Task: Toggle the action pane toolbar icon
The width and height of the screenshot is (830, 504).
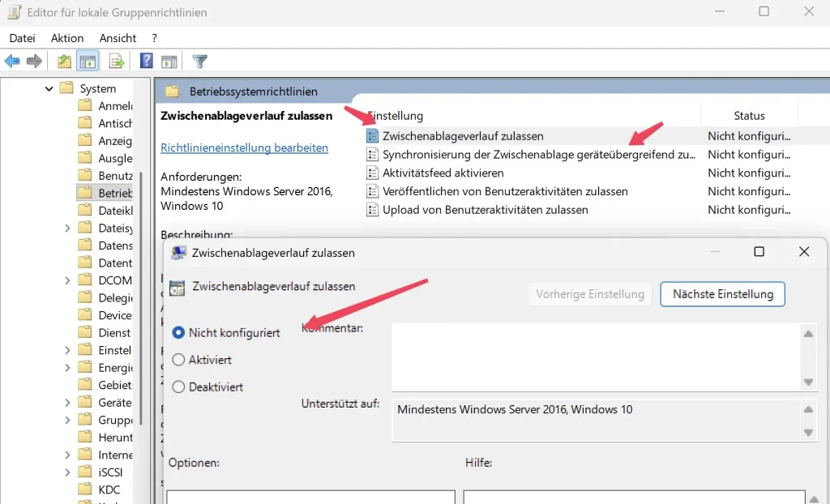Action: (169, 62)
